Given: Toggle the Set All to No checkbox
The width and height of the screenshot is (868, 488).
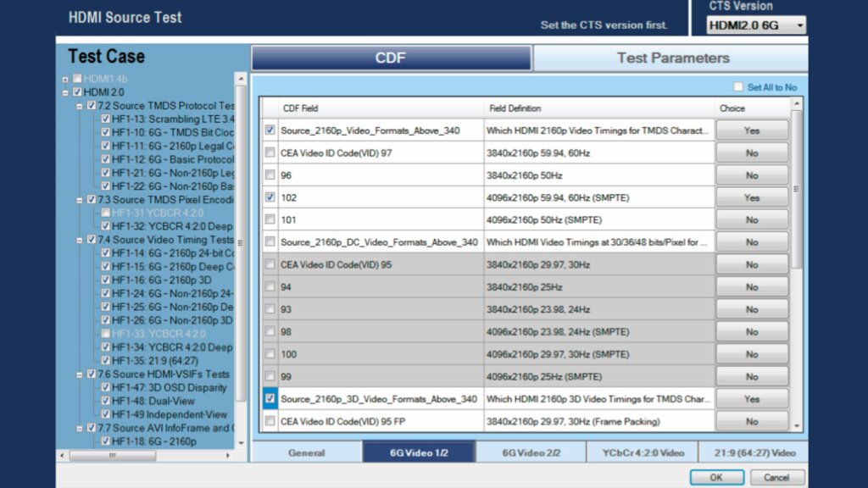Looking at the screenshot, I should pos(738,87).
